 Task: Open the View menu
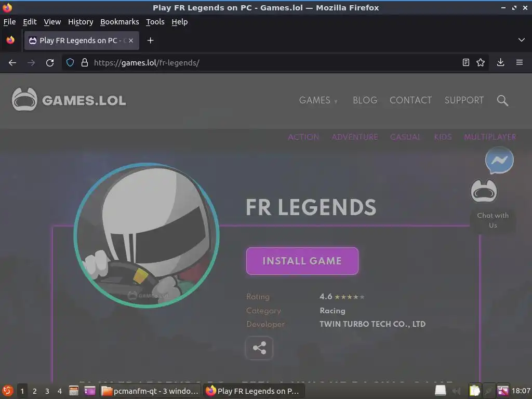coord(52,22)
